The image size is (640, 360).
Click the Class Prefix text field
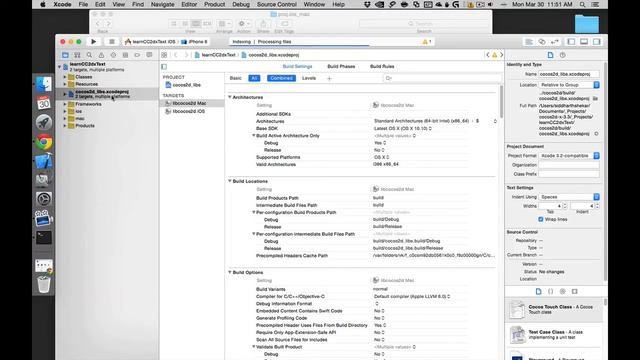coord(569,174)
